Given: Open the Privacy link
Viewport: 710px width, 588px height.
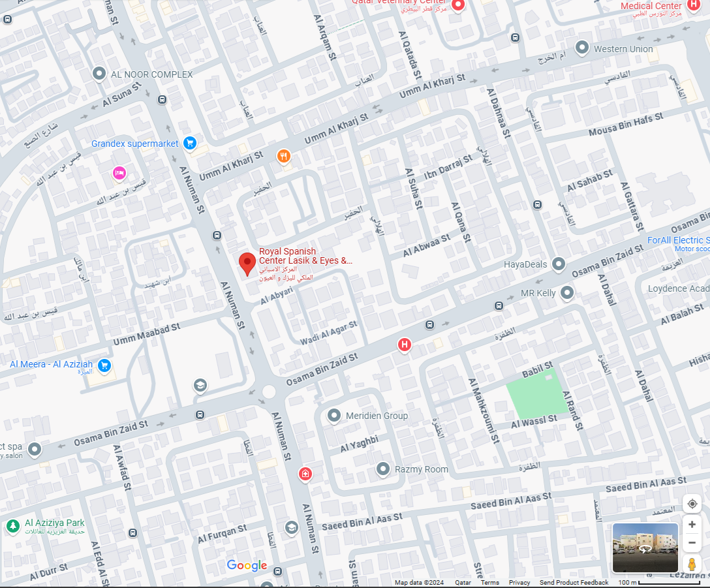Looking at the screenshot, I should tap(519, 583).
